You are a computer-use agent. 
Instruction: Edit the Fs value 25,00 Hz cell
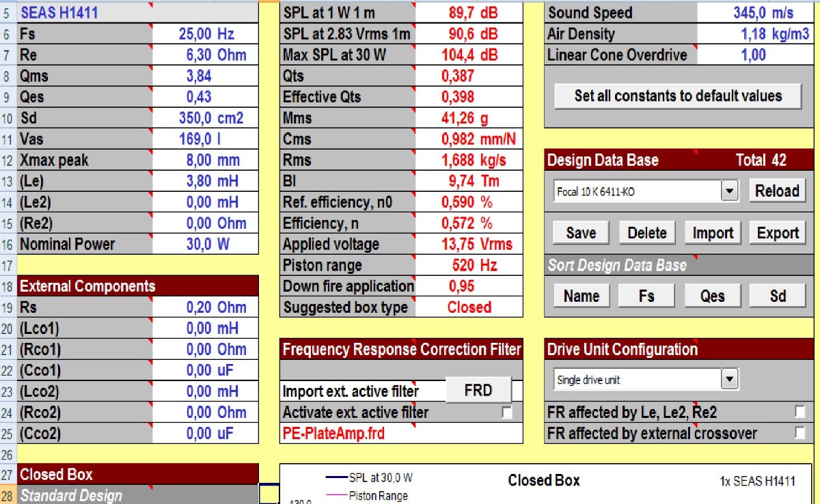pos(206,33)
